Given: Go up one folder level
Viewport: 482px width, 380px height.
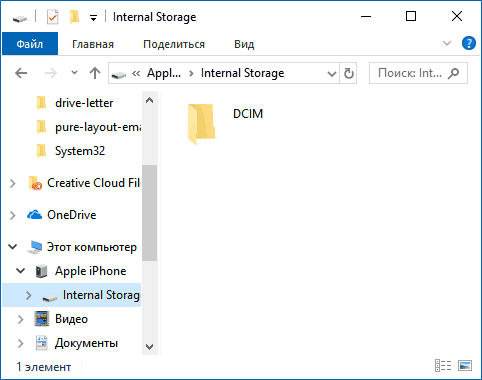Looking at the screenshot, I should pyautogui.click(x=95, y=73).
